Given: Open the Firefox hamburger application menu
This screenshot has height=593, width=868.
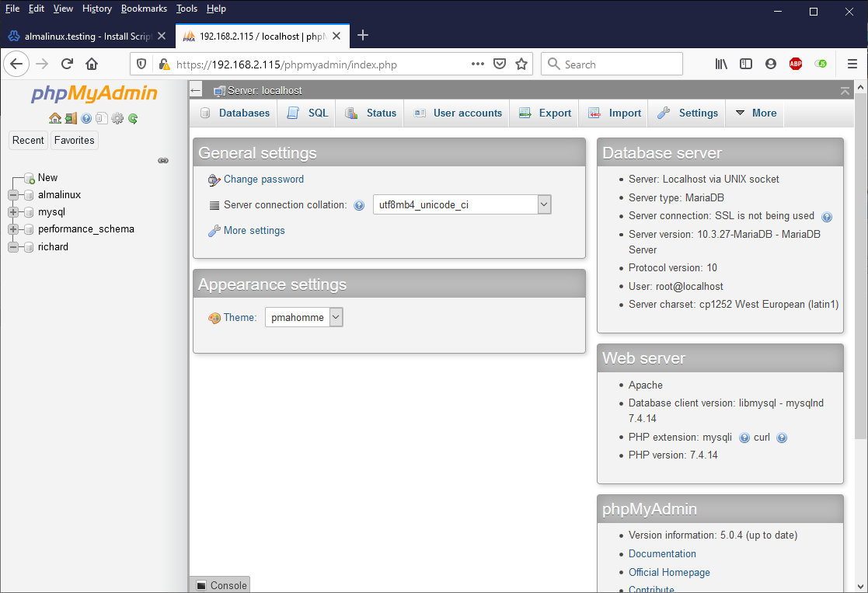Looking at the screenshot, I should [852, 65].
